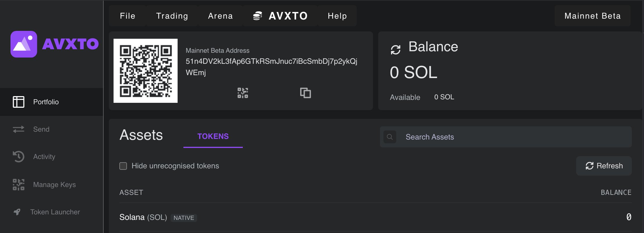Select the Send arrows icon

pos(19,129)
